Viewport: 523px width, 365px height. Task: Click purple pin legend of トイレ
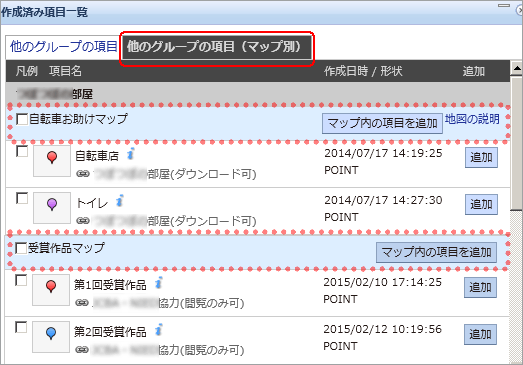click(52, 208)
